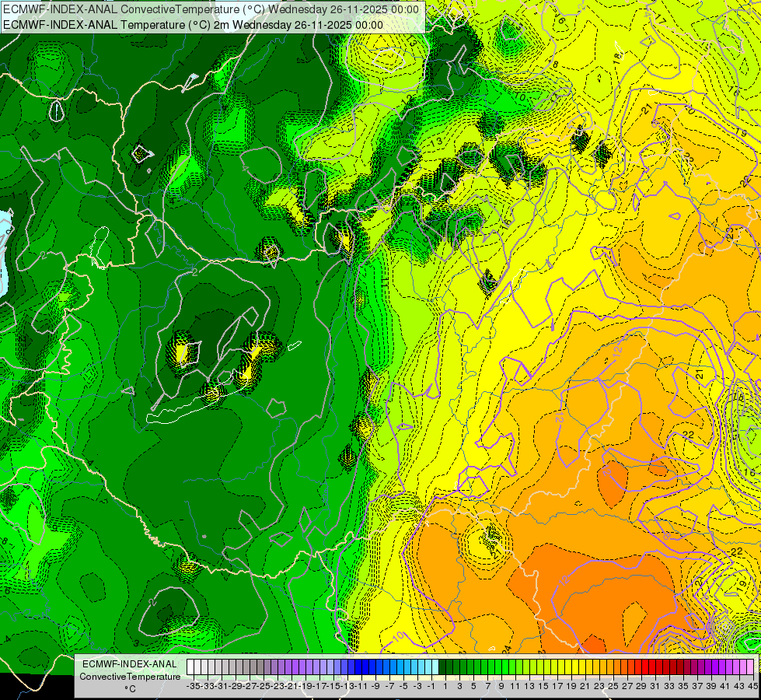
Task: Select the pink swatch above 45
Action: click(x=750, y=667)
